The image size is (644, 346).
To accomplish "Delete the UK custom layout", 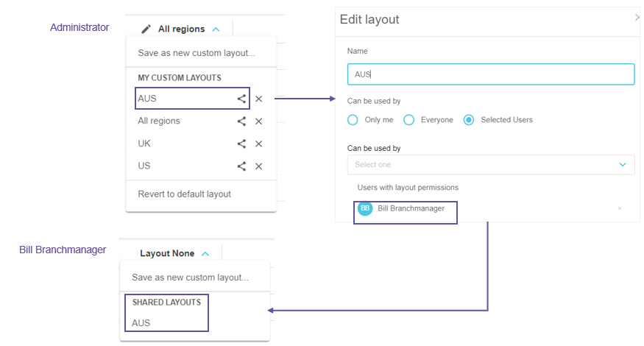I will point(259,144).
